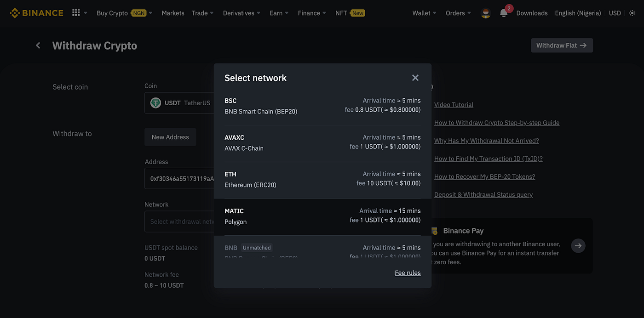Close the Select network dialog
Screen dimensions: 644x318
tap(415, 78)
